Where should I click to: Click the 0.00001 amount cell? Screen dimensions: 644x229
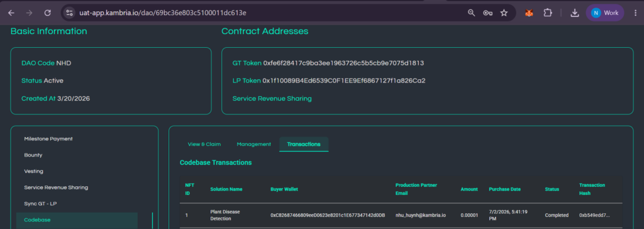pyautogui.click(x=469, y=215)
